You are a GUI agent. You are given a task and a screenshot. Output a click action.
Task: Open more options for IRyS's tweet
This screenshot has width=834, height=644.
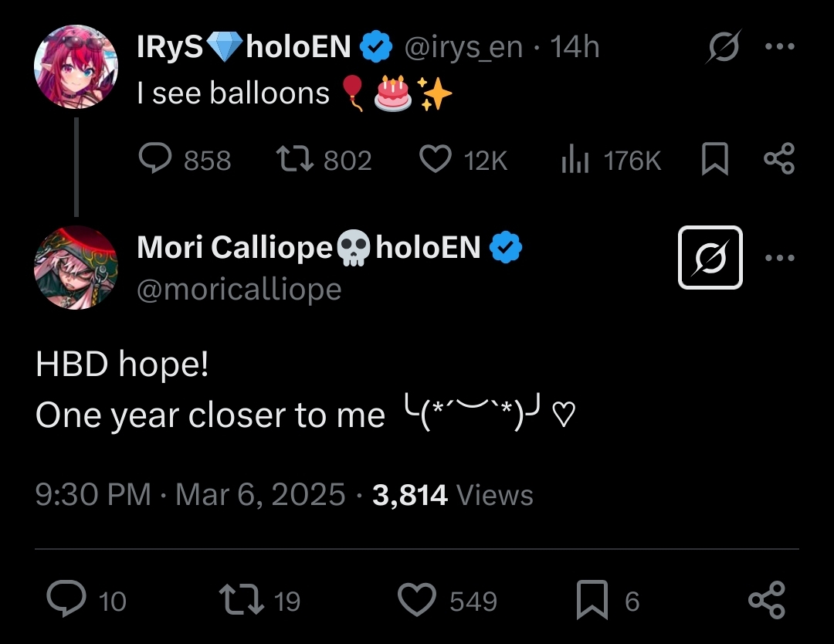point(778,48)
